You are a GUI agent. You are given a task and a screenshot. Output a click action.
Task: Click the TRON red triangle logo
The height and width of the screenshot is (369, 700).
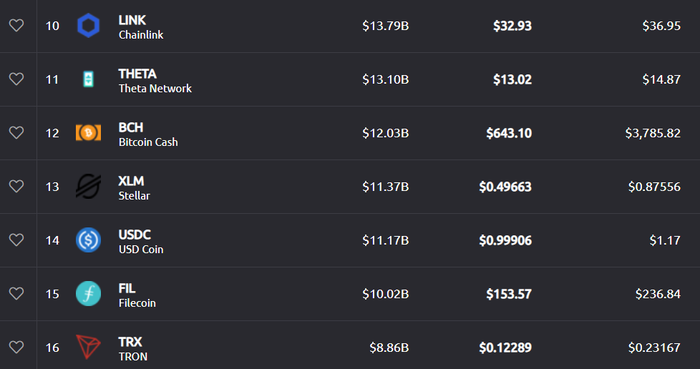click(x=88, y=347)
